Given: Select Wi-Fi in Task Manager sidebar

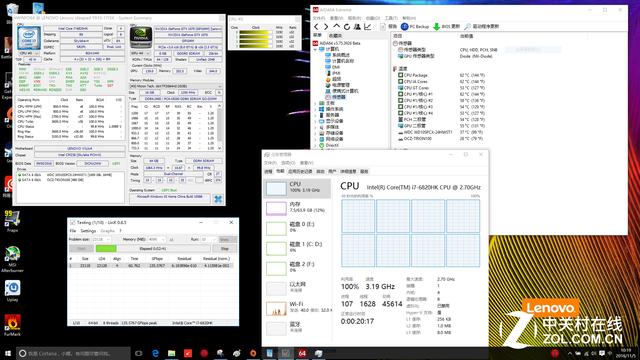Looking at the screenshot, I should pos(297,308).
